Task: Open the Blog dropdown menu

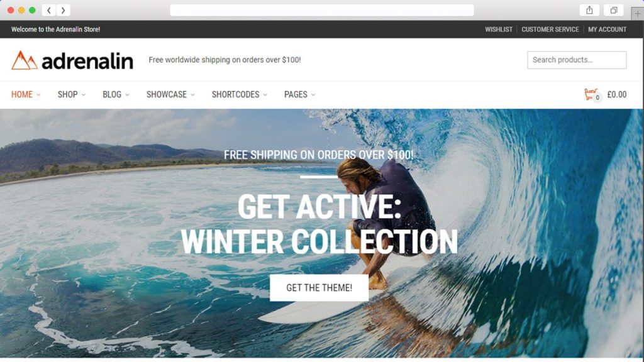Action: click(116, 94)
